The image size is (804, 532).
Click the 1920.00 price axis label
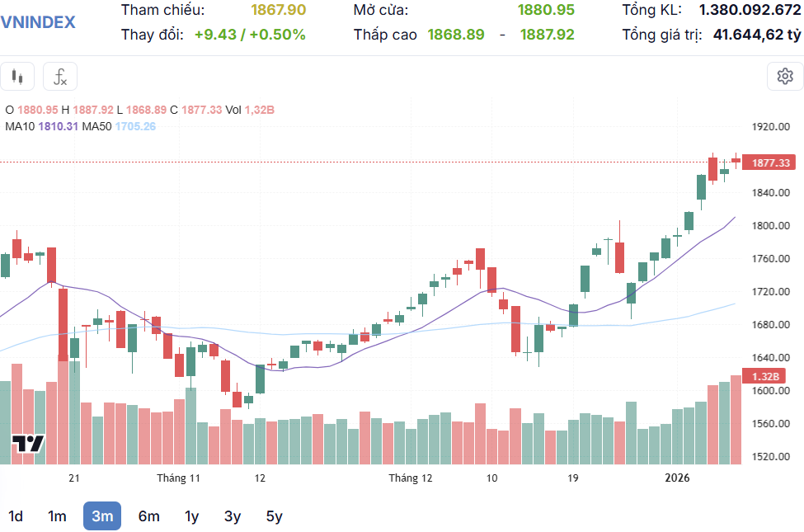(771, 127)
